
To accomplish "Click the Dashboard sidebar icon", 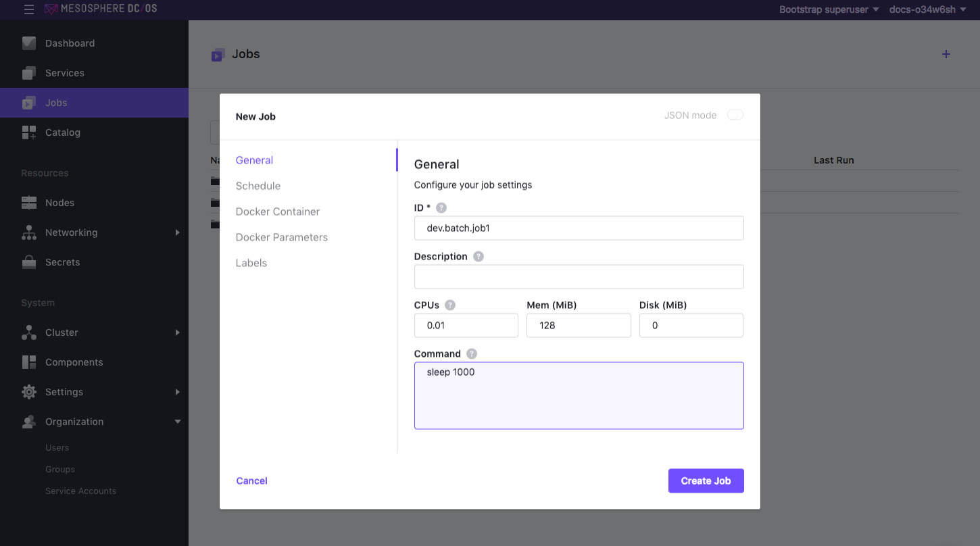I will tap(29, 43).
